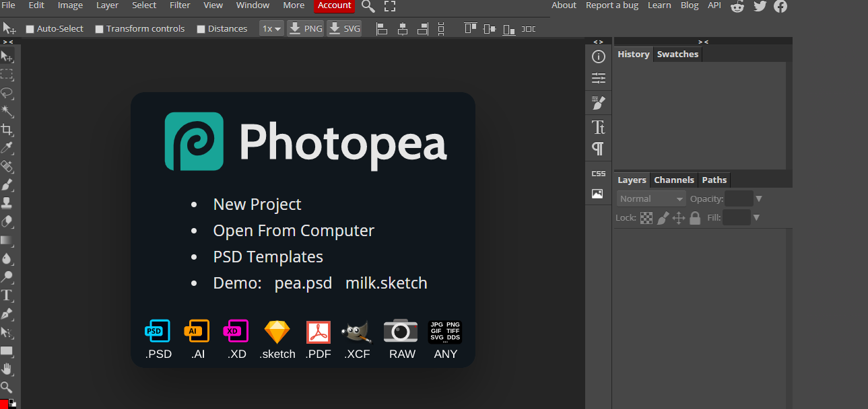The width and height of the screenshot is (868, 409).
Task: Toggle lock position arrows icon
Action: 679,218
